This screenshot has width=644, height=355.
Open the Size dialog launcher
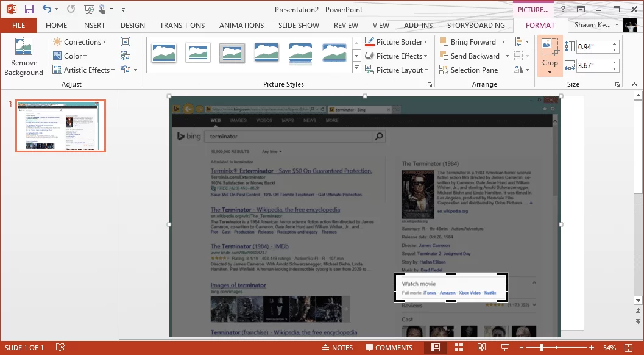[617, 84]
